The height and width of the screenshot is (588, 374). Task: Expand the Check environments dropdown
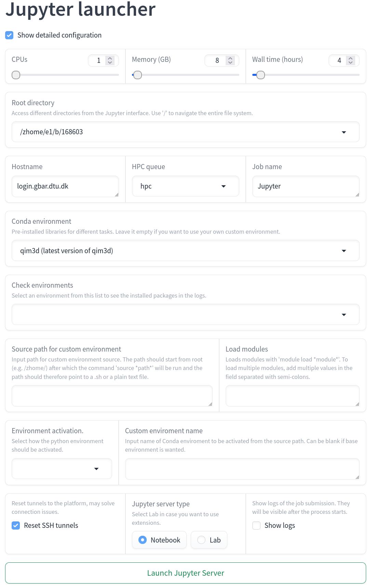(344, 315)
